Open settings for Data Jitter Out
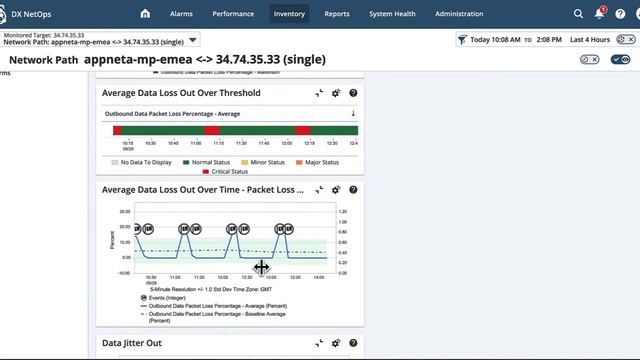640x360 pixels. click(336, 343)
